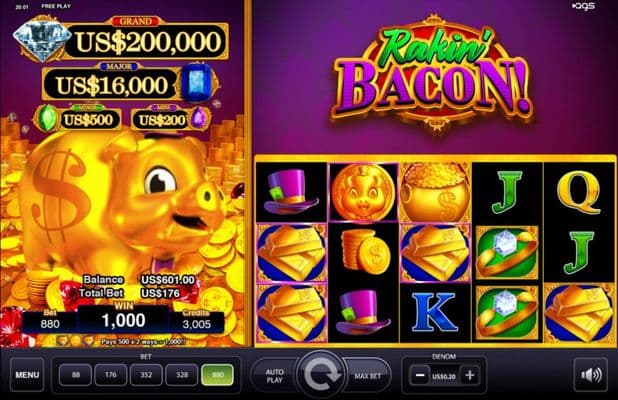Click the circular spin arrow button
The image size is (618, 400).
pos(321,374)
